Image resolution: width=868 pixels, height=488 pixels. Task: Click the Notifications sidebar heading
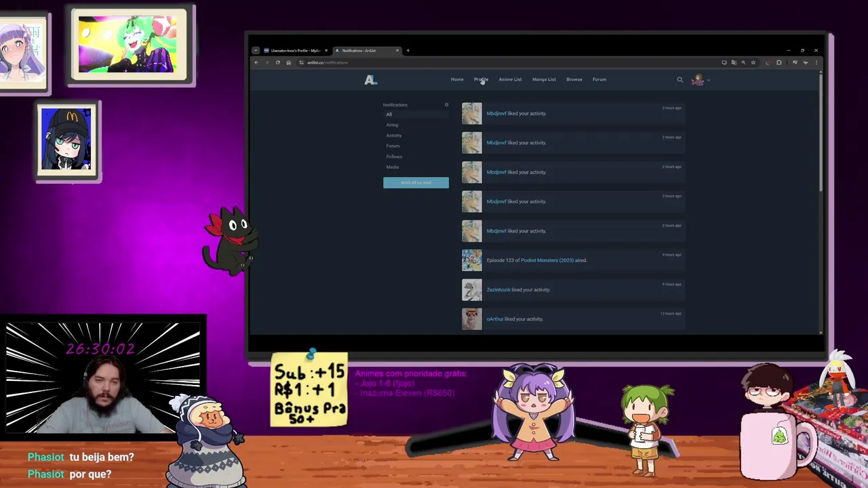pos(395,105)
